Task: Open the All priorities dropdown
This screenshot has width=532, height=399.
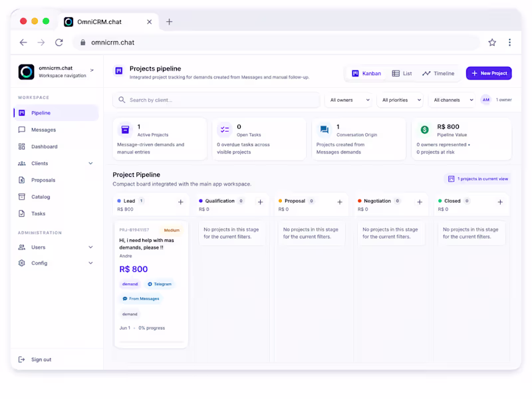Action: coord(401,100)
